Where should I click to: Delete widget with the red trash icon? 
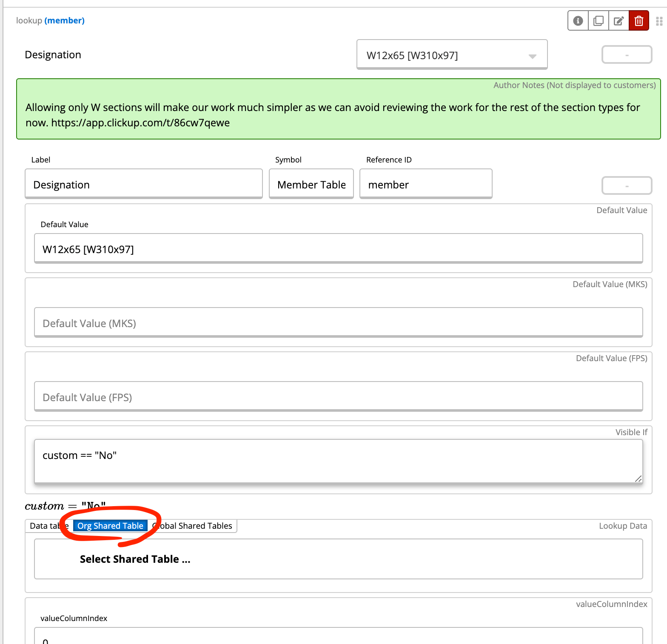pos(638,20)
